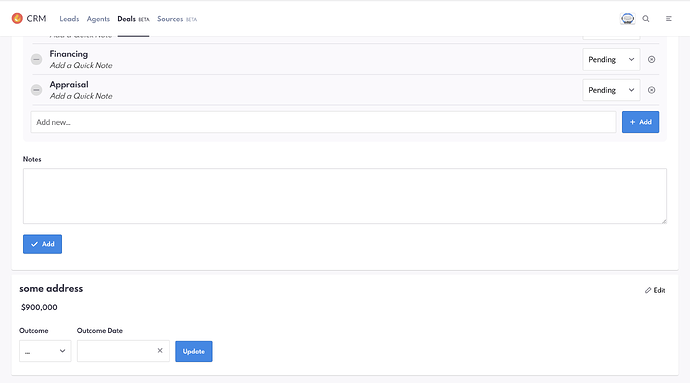This screenshot has height=383, width=690.
Task: Expand the Appraisal Pending dropdown
Action: [x=611, y=90]
